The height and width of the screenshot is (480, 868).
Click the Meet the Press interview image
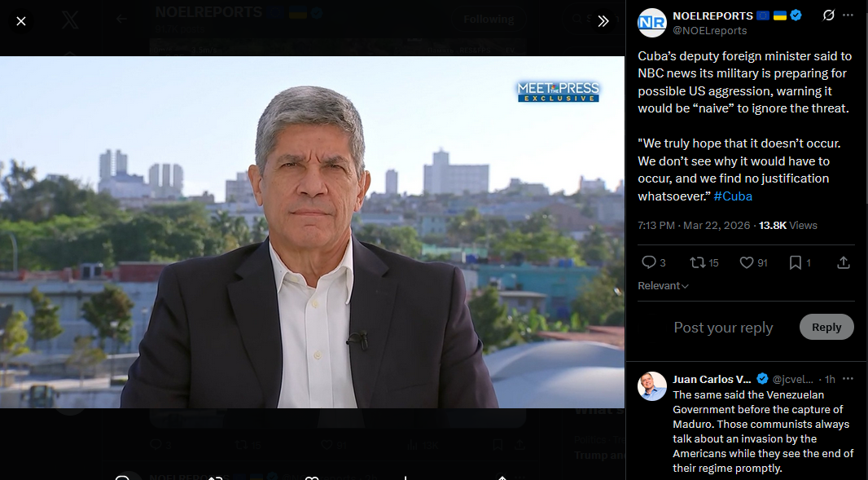click(x=312, y=232)
